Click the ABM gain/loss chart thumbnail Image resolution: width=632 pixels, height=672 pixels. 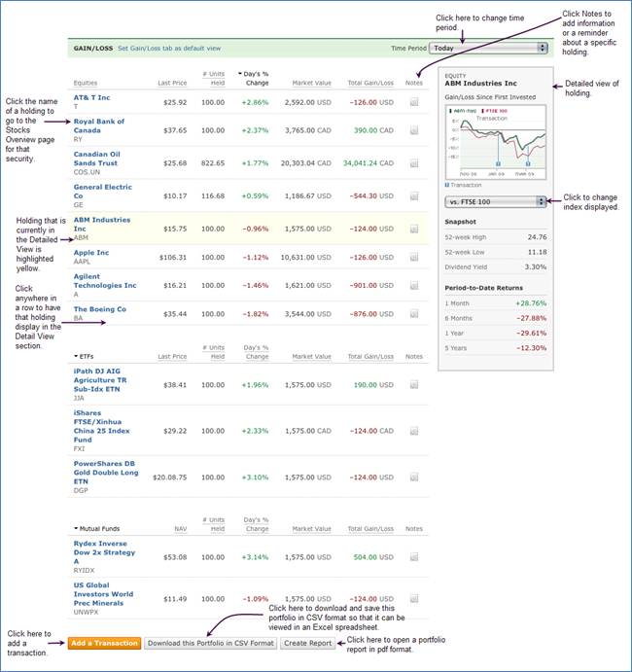pyautogui.click(x=496, y=142)
